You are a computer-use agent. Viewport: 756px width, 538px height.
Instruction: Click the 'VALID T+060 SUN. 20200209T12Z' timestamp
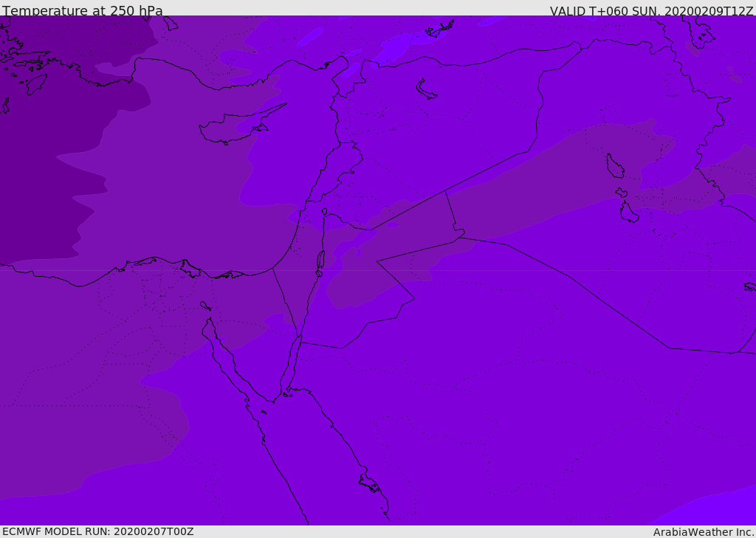click(x=651, y=11)
